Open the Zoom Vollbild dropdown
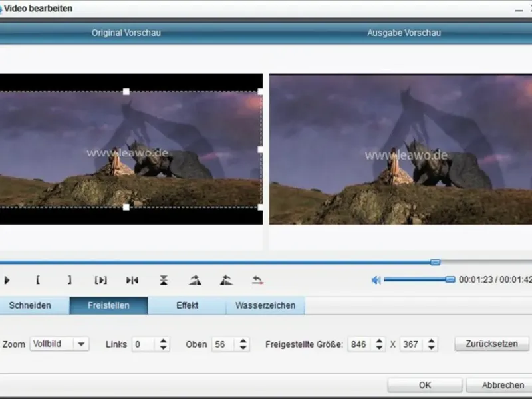The image size is (532, 399). tap(59, 344)
